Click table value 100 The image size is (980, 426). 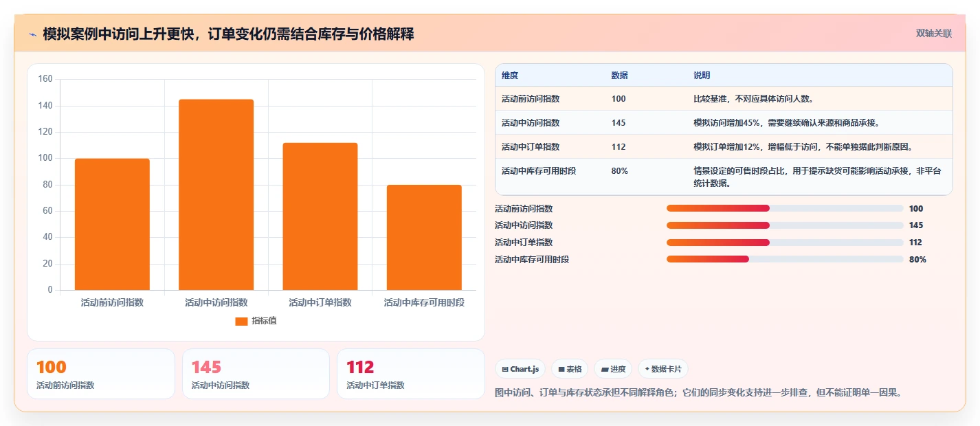coord(619,99)
